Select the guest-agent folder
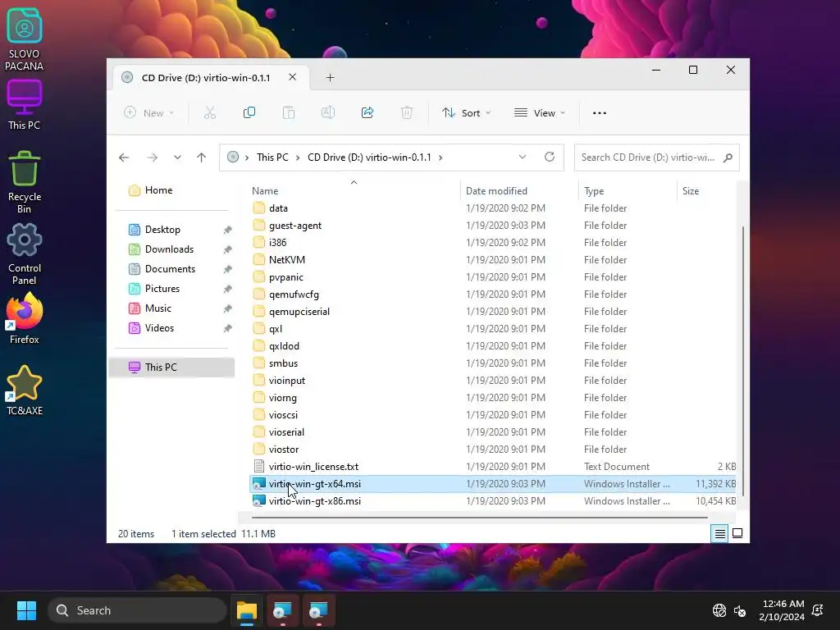Image resolution: width=840 pixels, height=630 pixels. [493, 226]
